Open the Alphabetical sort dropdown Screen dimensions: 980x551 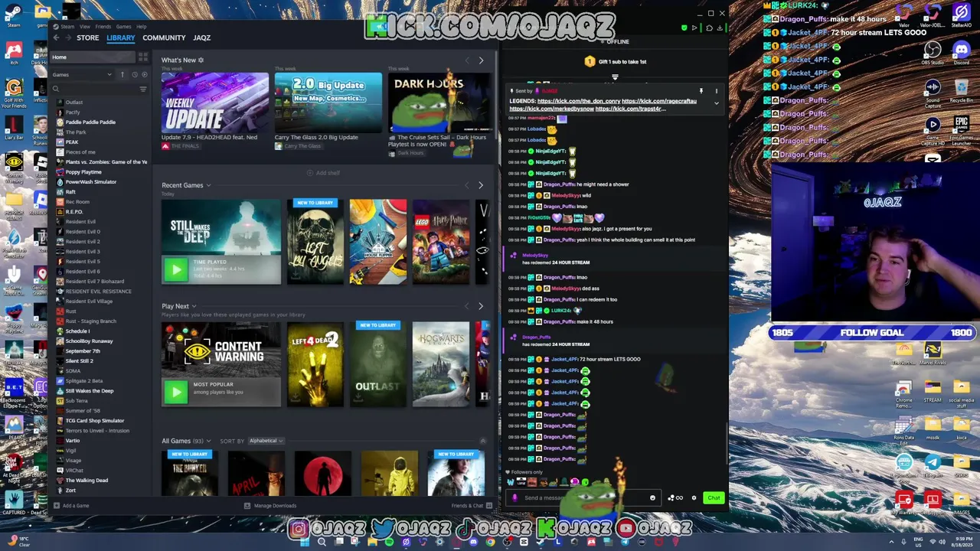pos(266,441)
